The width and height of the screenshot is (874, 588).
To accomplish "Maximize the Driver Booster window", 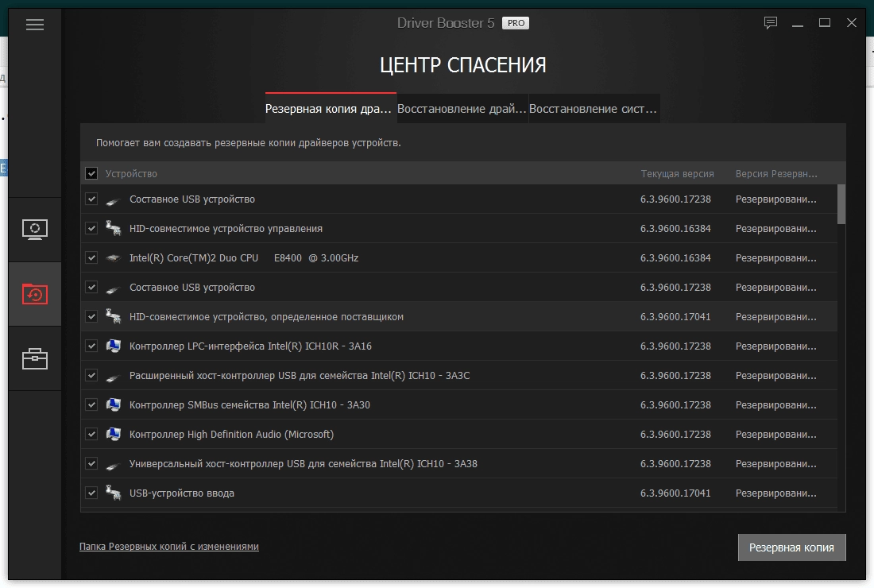I will [x=825, y=23].
